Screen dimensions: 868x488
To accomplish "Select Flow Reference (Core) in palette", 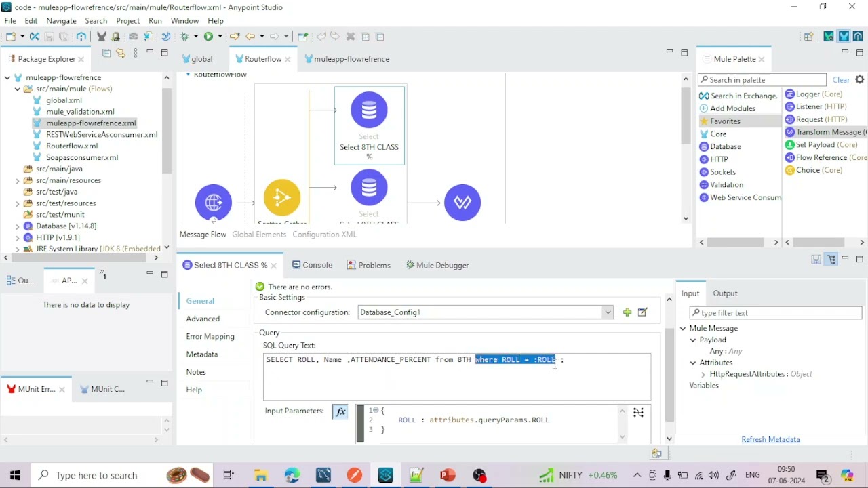I will 825,157.
